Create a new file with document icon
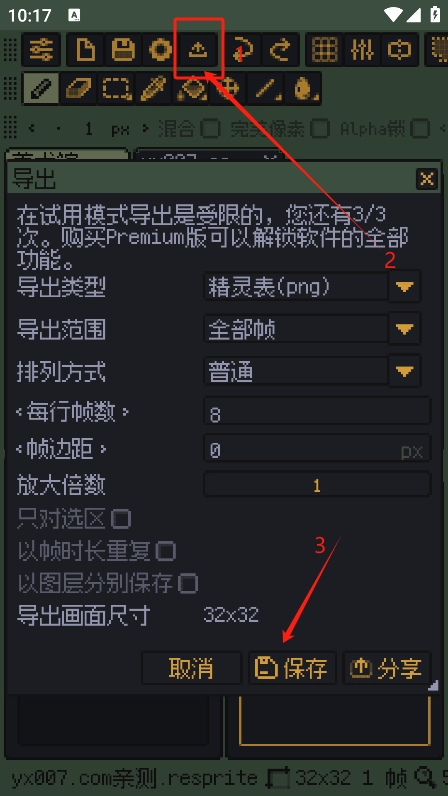 (x=85, y=50)
